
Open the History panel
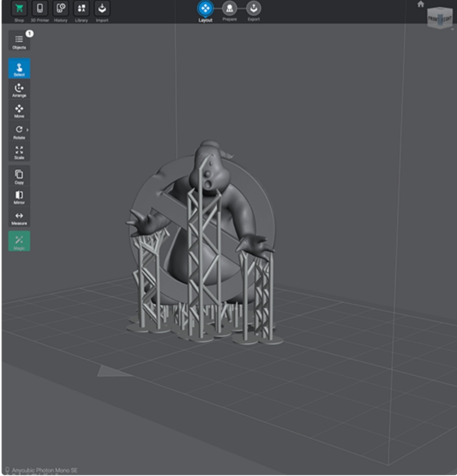click(x=61, y=9)
